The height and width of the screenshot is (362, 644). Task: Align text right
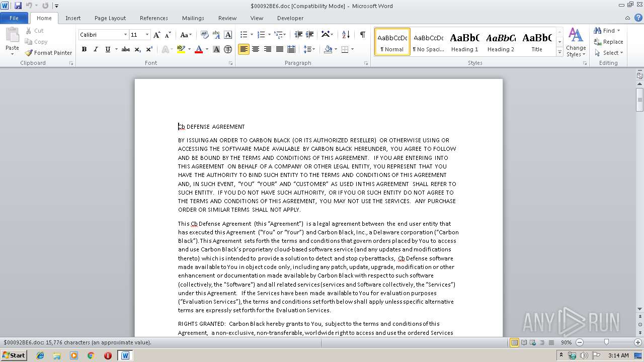click(267, 49)
